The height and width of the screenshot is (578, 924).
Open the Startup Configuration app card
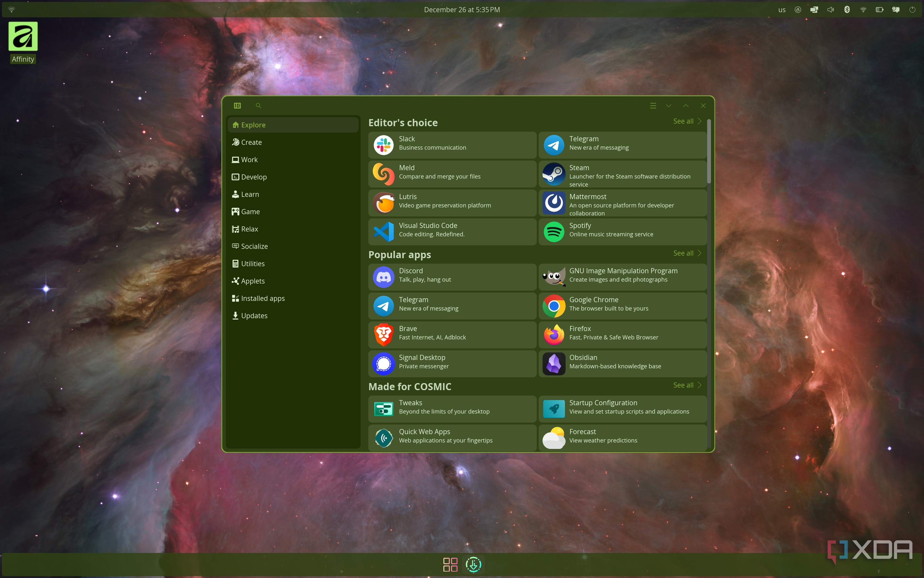pos(622,409)
